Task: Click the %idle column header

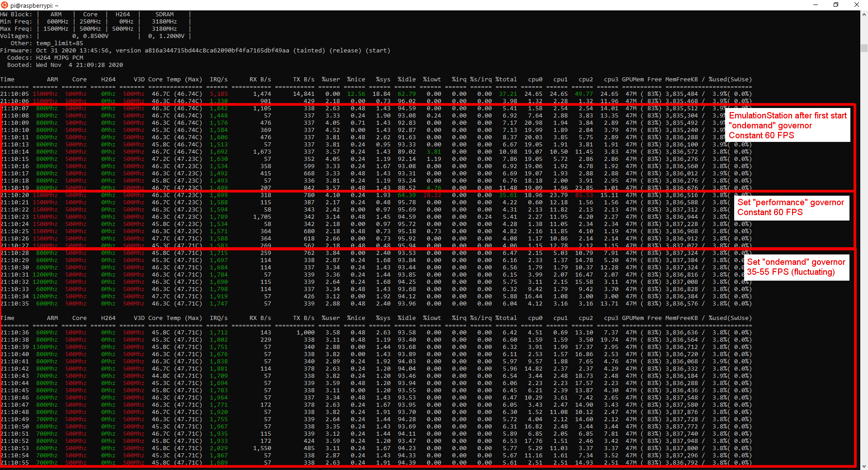Action: 406,79
